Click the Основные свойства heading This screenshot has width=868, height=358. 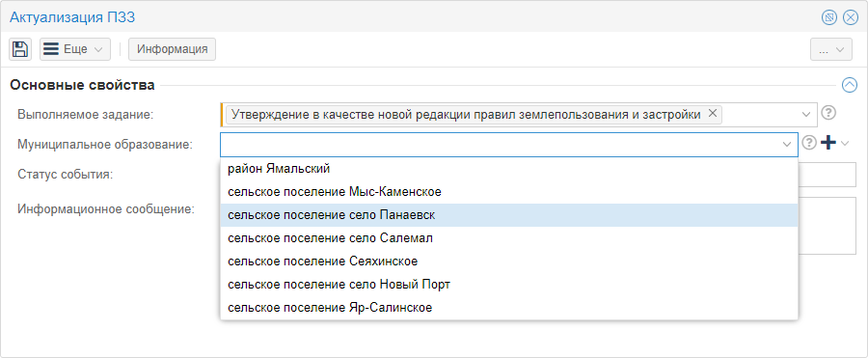pos(83,85)
